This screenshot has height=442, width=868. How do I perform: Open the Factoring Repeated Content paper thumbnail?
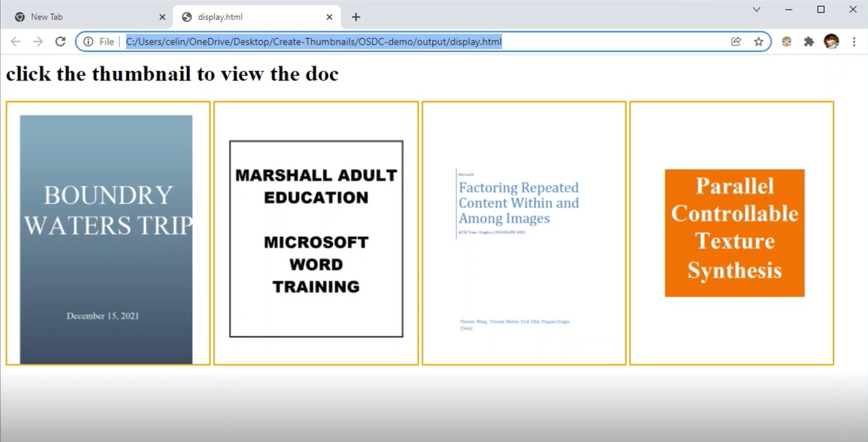[x=523, y=233]
